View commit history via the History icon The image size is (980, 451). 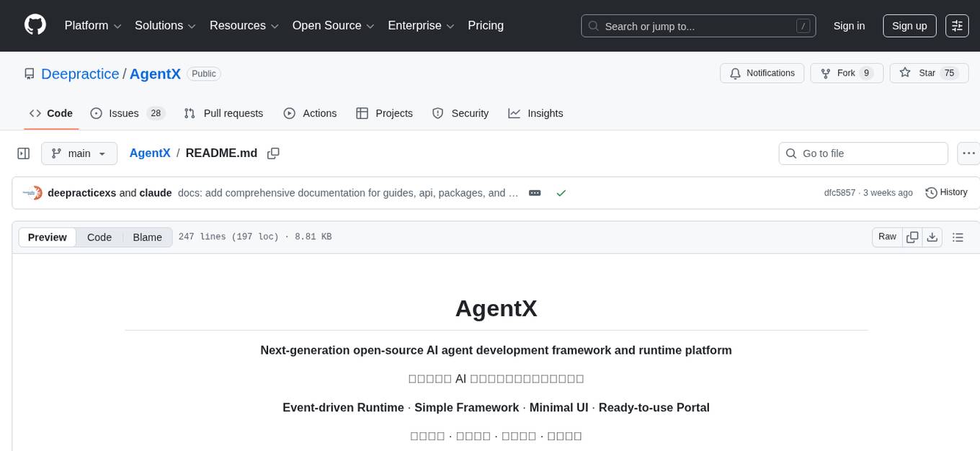point(945,192)
